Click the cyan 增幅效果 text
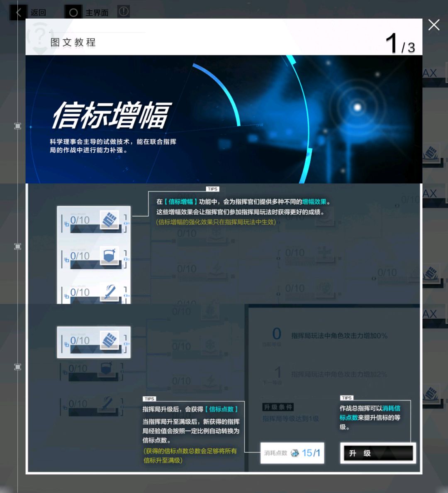 tap(314, 202)
